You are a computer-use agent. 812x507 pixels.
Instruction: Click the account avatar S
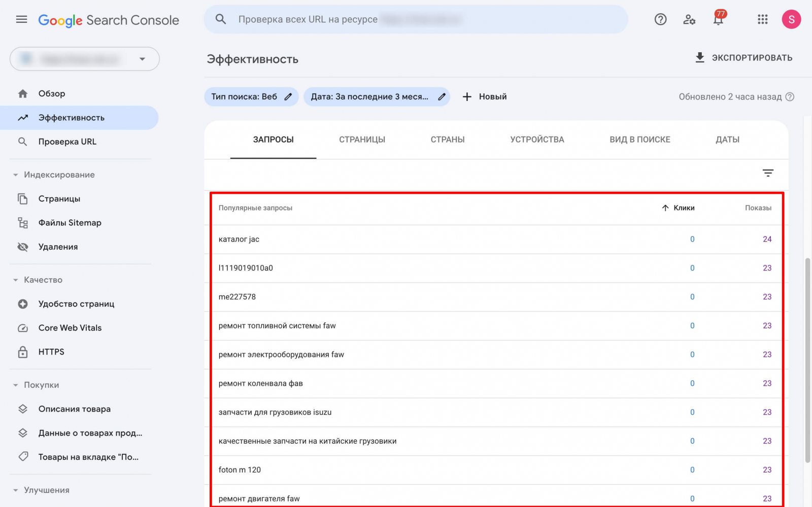coord(791,20)
